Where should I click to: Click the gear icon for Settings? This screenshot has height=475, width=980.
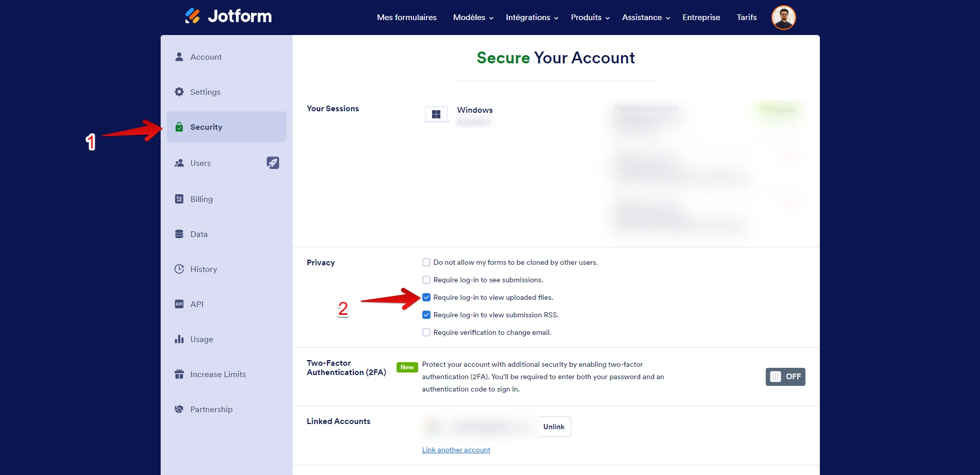click(179, 92)
